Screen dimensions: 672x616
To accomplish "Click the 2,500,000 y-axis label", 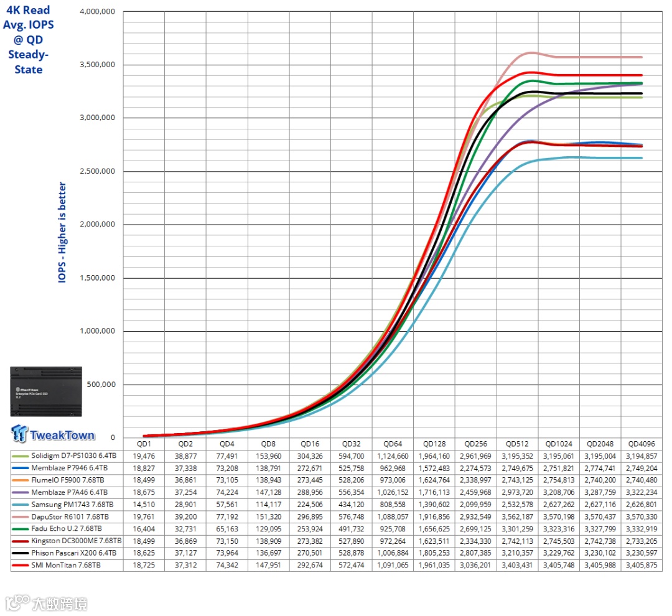I will click(x=97, y=172).
